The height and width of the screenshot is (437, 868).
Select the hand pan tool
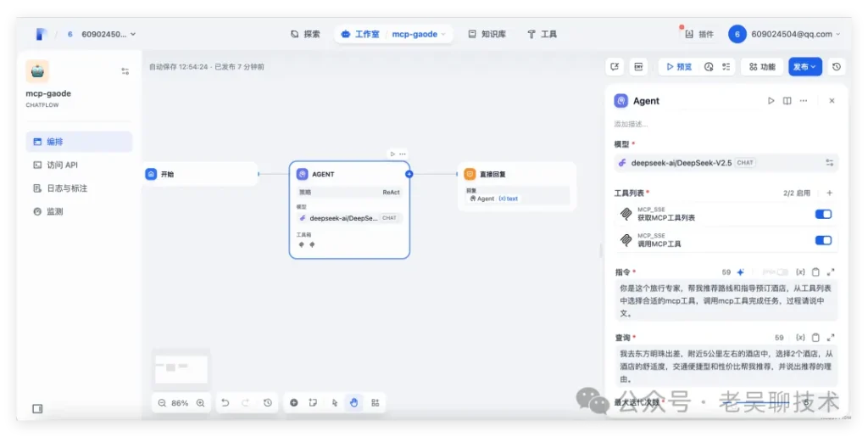click(354, 403)
